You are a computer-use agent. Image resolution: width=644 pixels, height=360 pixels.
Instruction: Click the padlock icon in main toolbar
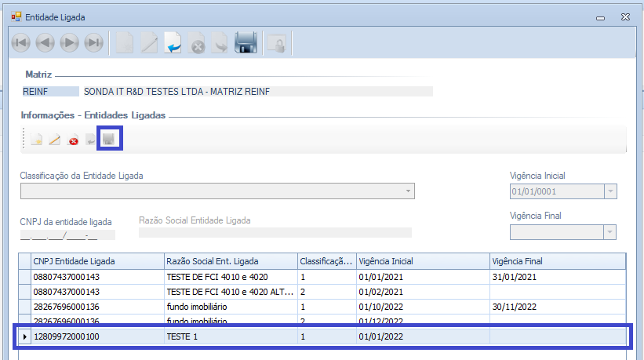tap(275, 44)
